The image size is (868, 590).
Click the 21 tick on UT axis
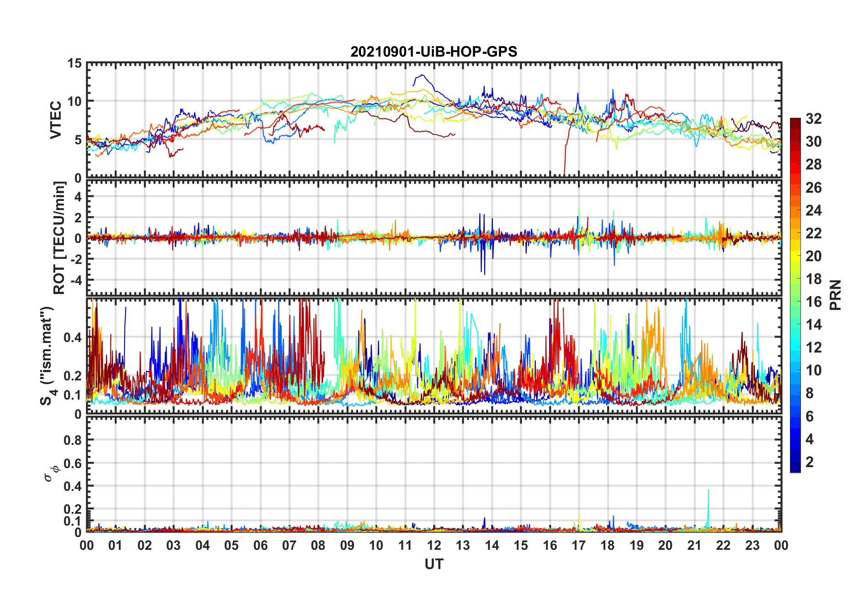coord(694,545)
